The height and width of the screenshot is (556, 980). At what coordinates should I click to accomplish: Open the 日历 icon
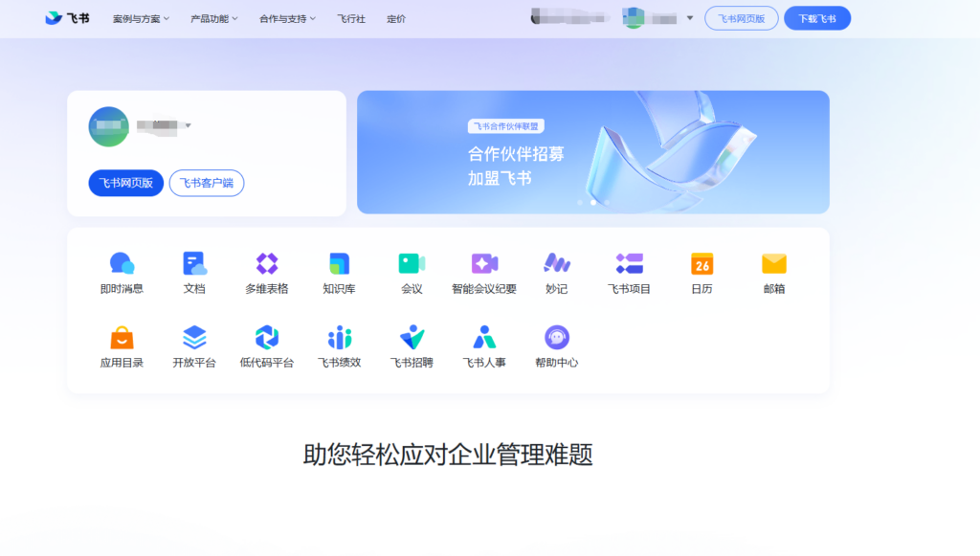(702, 265)
